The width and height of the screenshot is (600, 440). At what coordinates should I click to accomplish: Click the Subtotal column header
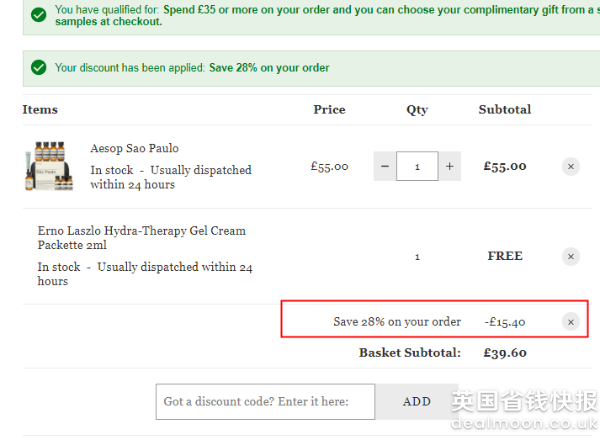point(505,109)
